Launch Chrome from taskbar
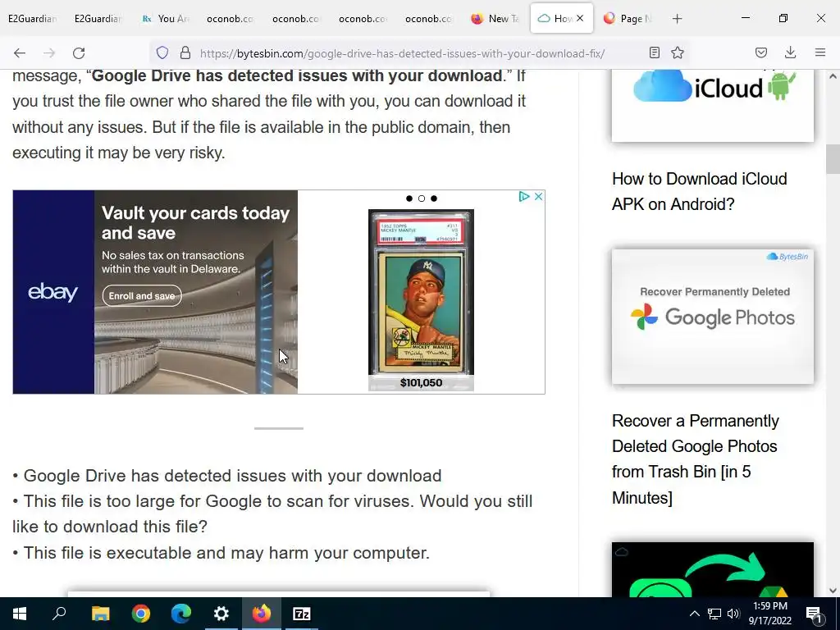840x630 pixels. [141, 614]
